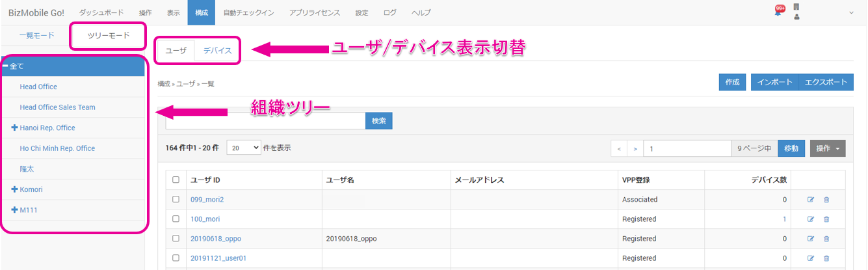This screenshot has height=270, width=868.
Task: Open the items-per-page dropdown showing 20
Action: point(243,148)
